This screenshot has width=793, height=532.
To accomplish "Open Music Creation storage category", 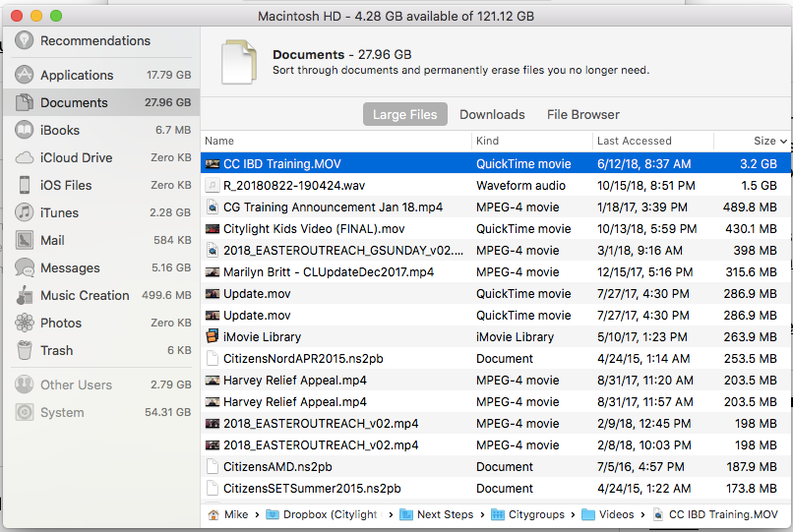I will [85, 295].
